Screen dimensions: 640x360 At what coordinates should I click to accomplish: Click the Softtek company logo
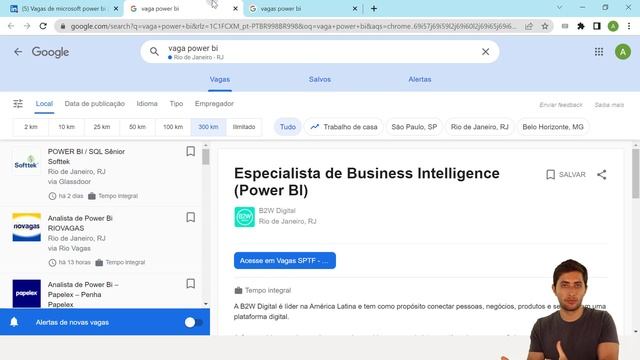(27, 162)
